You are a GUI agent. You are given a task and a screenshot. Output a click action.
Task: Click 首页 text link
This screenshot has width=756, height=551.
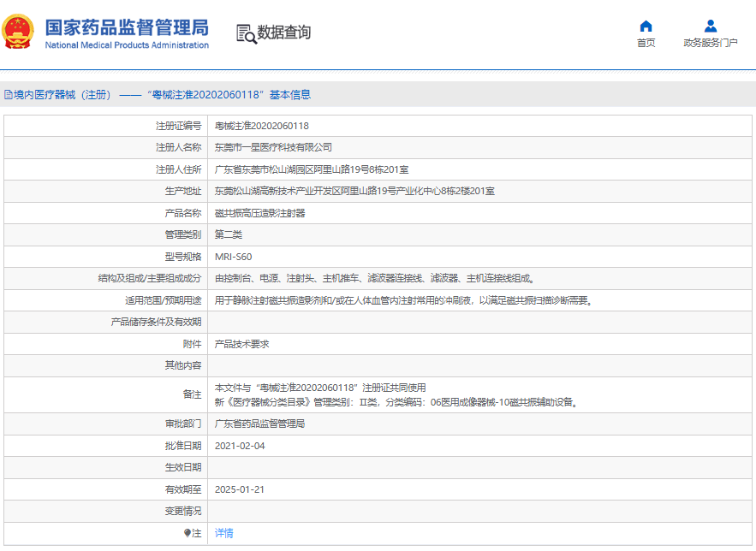646,43
